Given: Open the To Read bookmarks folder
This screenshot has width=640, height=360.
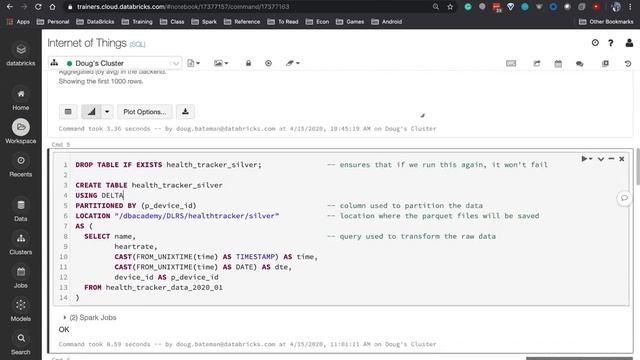Looking at the screenshot, I should 283,22.
